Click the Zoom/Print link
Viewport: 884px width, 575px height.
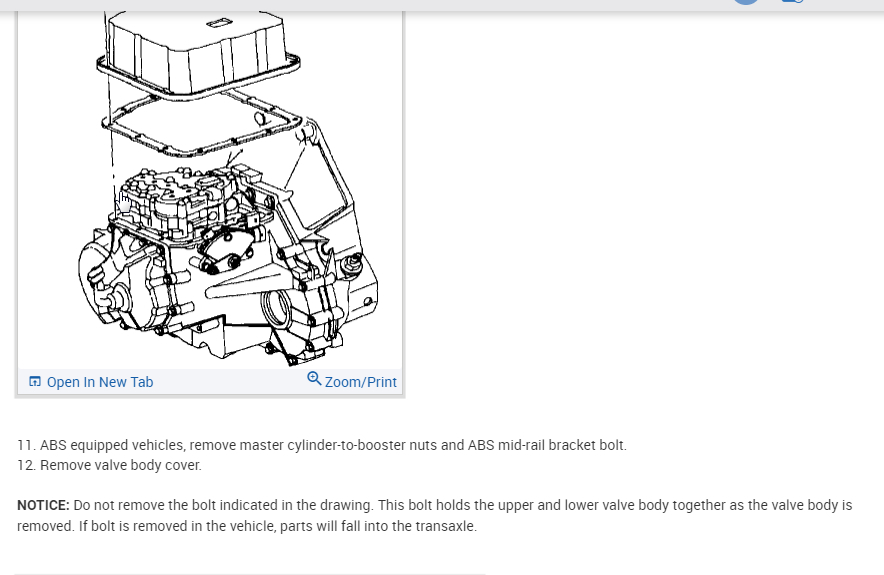click(x=352, y=381)
